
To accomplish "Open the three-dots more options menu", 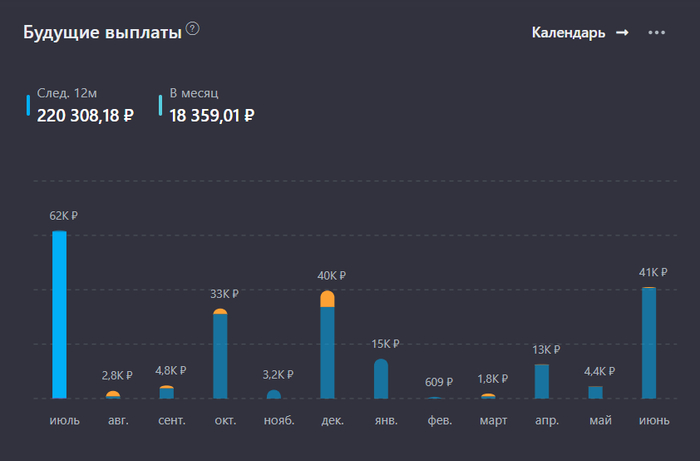I will (x=656, y=33).
